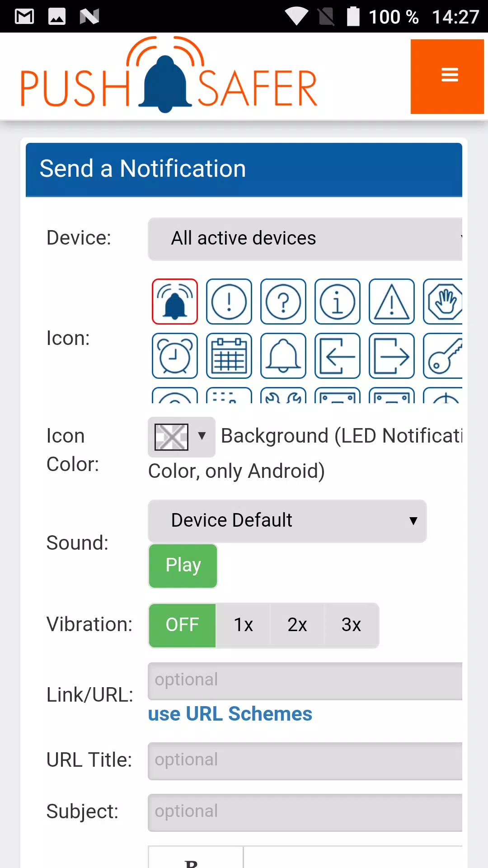Choose the warning triangle icon
Viewport: 488px width, 868px height.
[392, 302]
